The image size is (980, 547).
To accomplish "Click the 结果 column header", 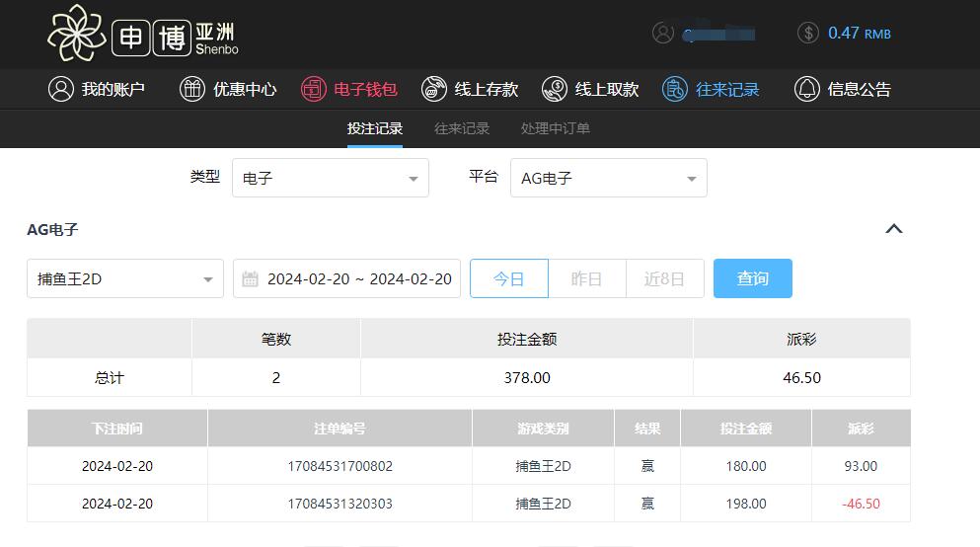I will click(x=647, y=429).
